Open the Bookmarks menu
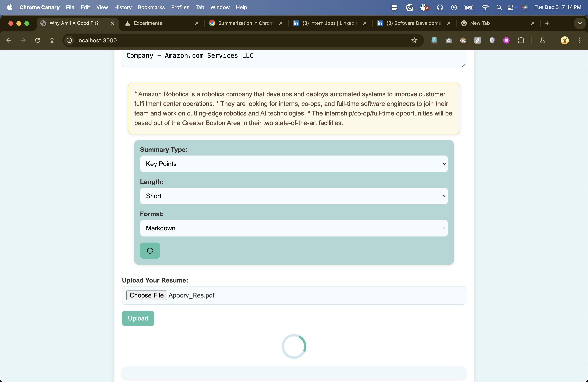This screenshot has width=588, height=382. click(x=151, y=7)
